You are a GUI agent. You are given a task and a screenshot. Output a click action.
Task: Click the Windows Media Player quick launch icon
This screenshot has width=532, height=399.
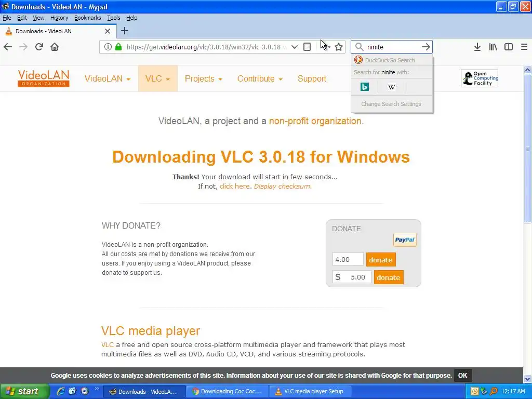point(85,391)
